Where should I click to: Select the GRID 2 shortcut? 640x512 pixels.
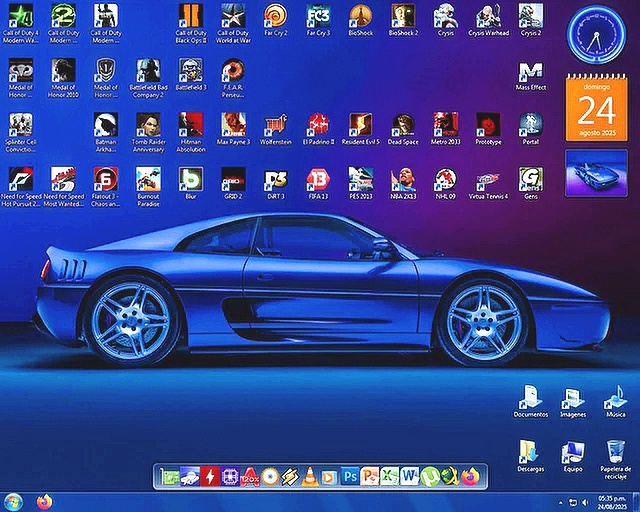[233, 183]
